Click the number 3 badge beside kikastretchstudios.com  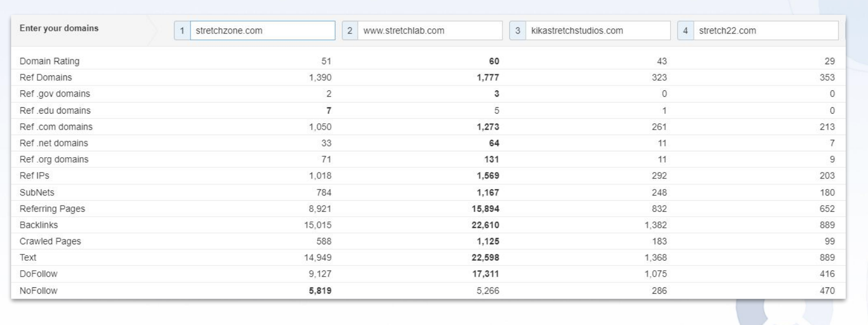pos(517,31)
